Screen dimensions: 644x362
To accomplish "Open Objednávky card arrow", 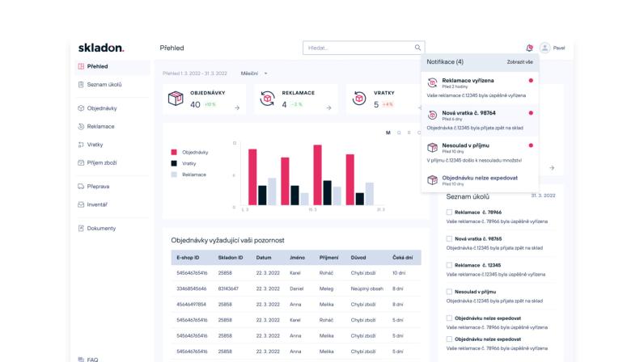I will coord(237,108).
